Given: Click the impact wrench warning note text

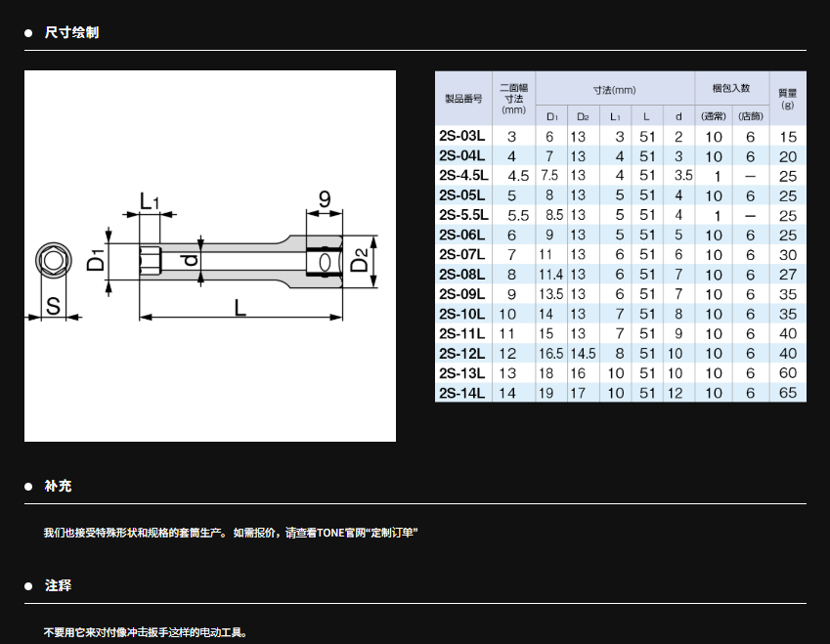Looking at the screenshot, I should coord(146,632).
